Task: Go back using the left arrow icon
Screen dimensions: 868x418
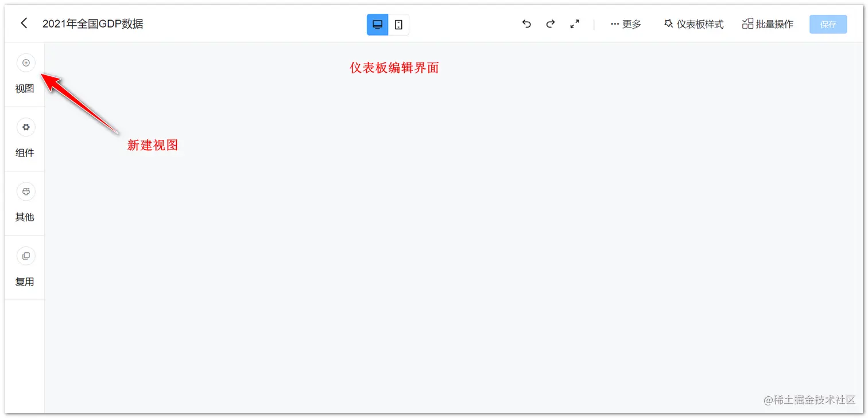Action: pos(24,24)
